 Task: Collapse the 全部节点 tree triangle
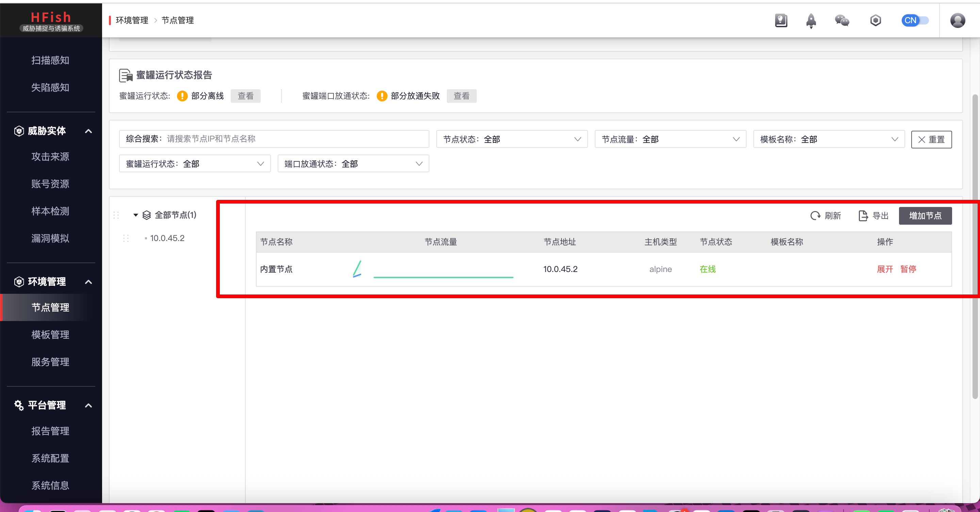135,215
